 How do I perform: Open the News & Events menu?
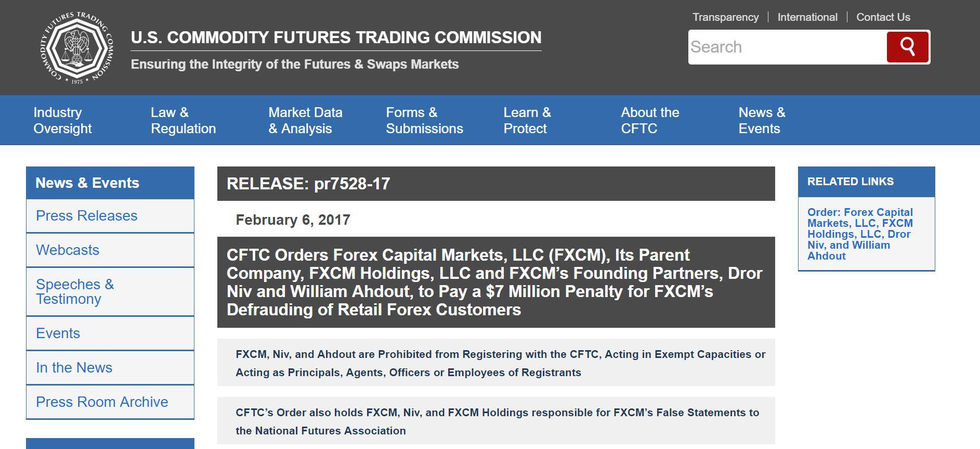762,120
